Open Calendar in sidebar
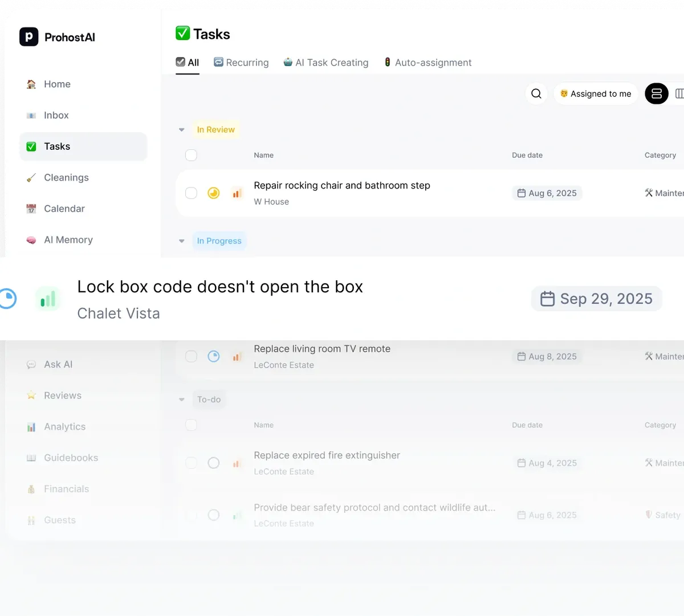The image size is (684, 616). click(x=83, y=209)
